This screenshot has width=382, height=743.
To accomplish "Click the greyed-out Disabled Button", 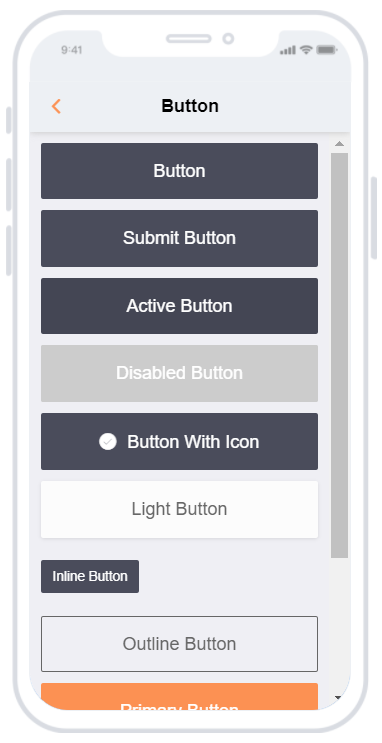I will coord(179,373).
